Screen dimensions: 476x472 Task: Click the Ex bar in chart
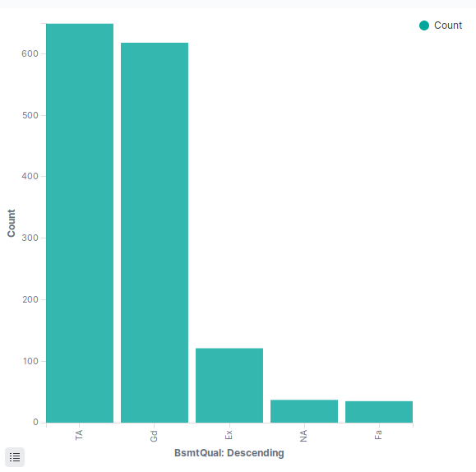point(229,385)
